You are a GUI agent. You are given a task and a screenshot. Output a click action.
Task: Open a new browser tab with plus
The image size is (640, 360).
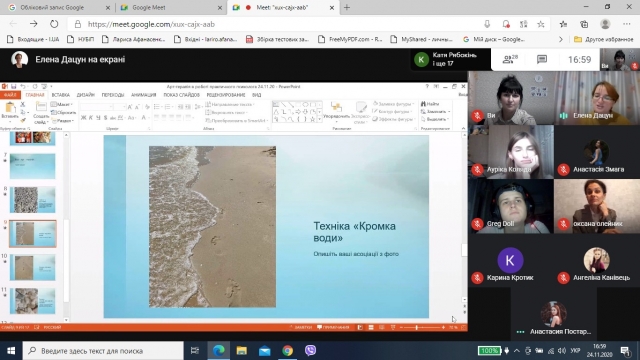[347, 7]
